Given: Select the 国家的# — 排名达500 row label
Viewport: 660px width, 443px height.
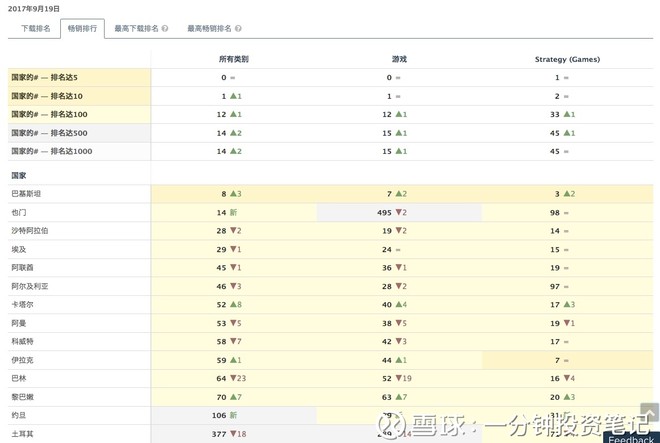Looking at the screenshot, I should coord(49,133).
